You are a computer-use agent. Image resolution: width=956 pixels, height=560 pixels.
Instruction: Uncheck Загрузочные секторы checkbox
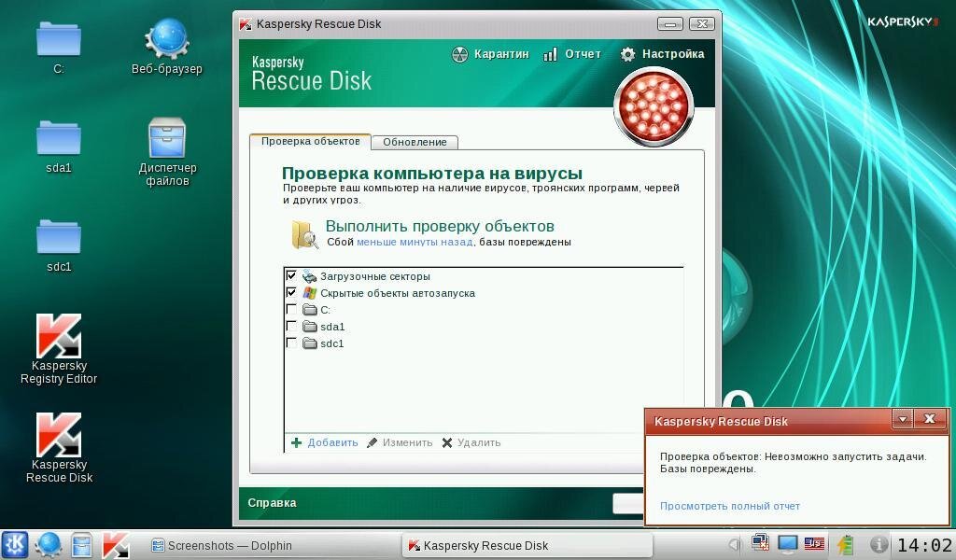pos(291,276)
